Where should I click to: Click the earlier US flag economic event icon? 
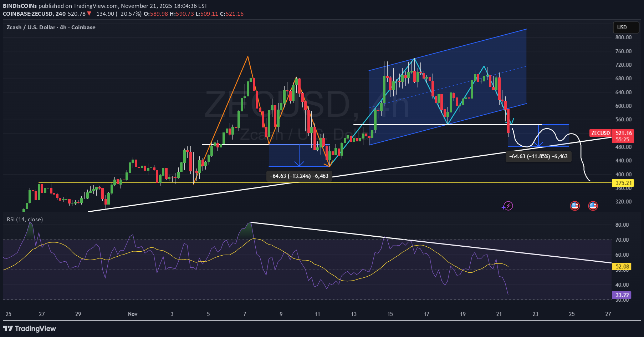tap(574, 206)
